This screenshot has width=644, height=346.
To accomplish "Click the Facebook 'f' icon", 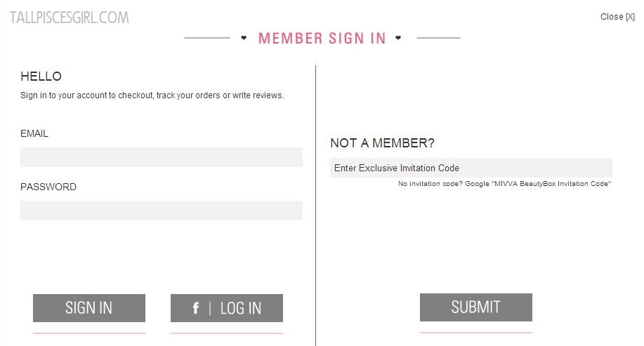I will tap(196, 308).
